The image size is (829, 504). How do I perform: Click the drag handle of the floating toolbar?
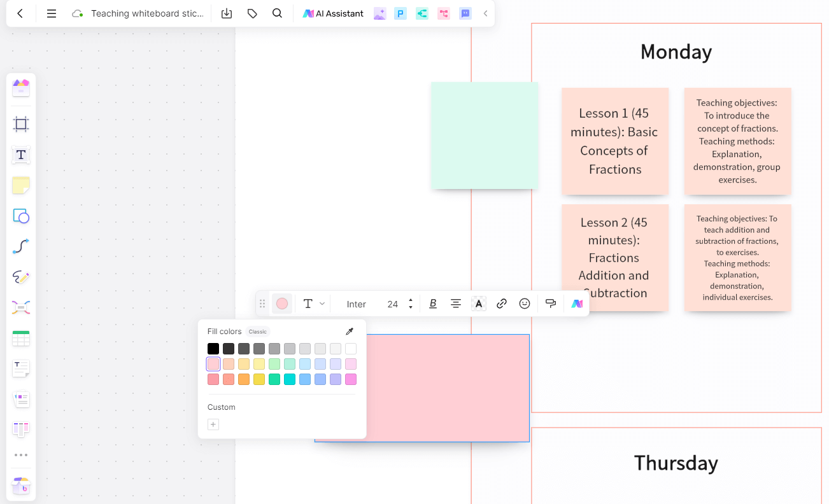[262, 304]
